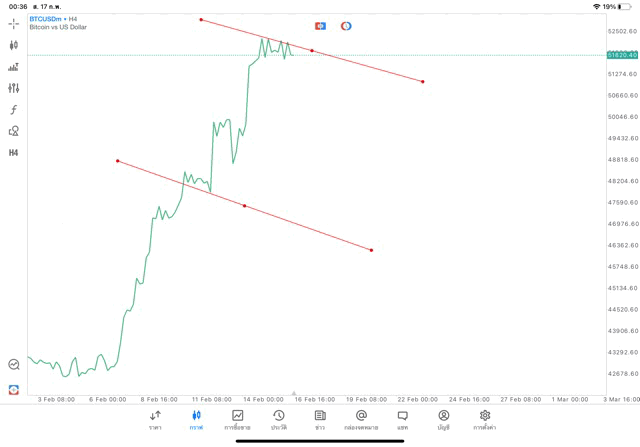
Task: Open the H4 timeframe selector
Action: [x=14, y=153]
